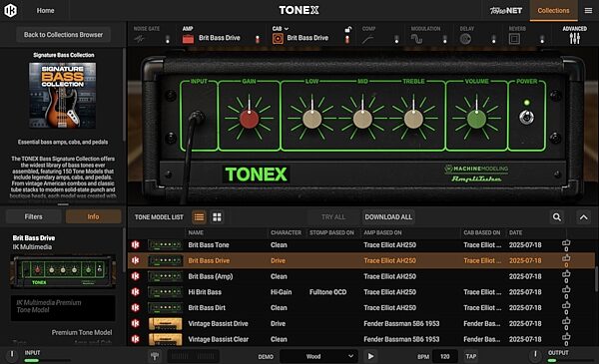Click the like icon for Vintage Bassist Drive

566,323
